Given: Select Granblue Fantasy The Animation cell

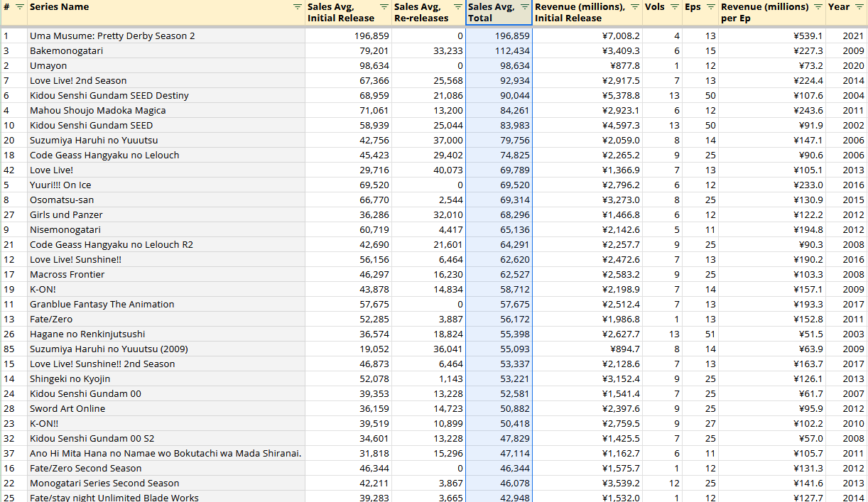Looking at the screenshot, I should point(166,304).
